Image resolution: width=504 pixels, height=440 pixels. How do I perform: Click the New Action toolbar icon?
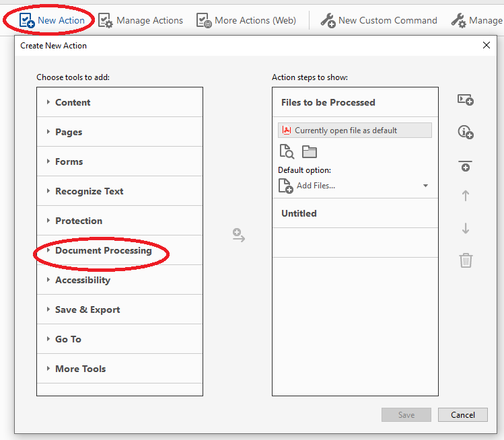click(x=27, y=21)
